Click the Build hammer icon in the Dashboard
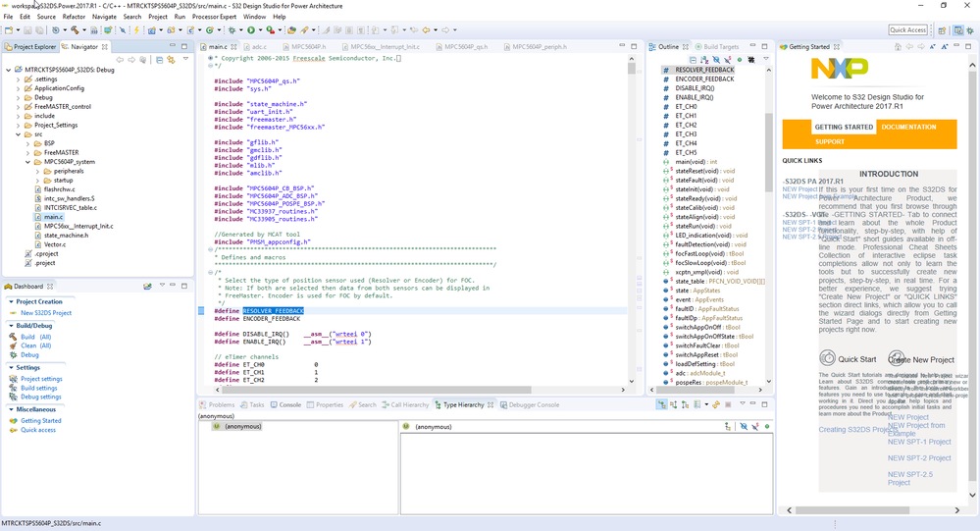The width and height of the screenshot is (980, 531). 13,337
